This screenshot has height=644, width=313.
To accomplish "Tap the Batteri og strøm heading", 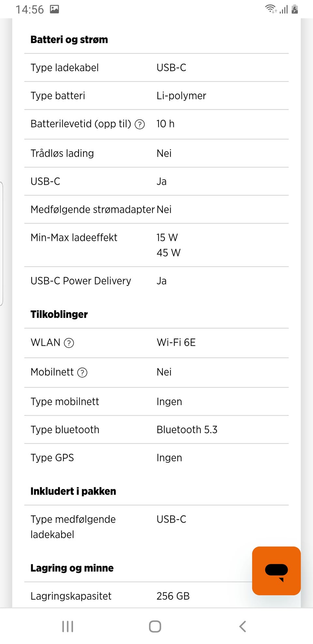I will point(69,39).
